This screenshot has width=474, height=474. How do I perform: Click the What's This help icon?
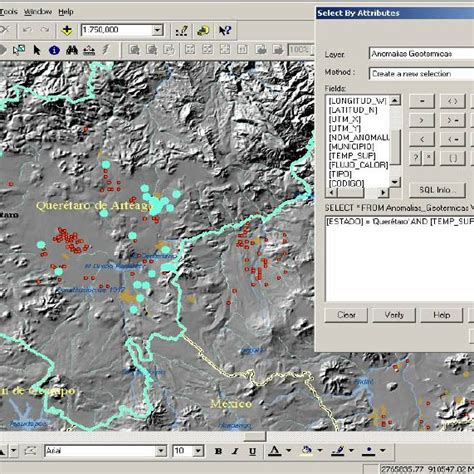coord(225,30)
